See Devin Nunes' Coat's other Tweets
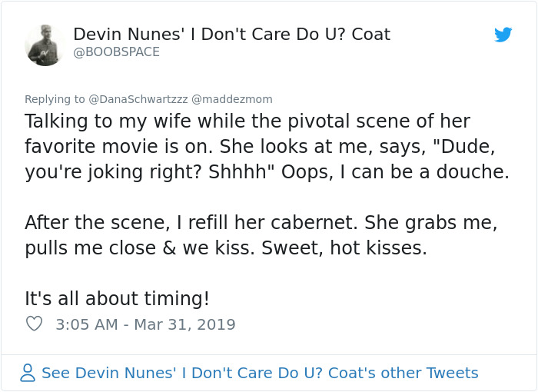Viewport: 538px width, 392px height. (260, 373)
